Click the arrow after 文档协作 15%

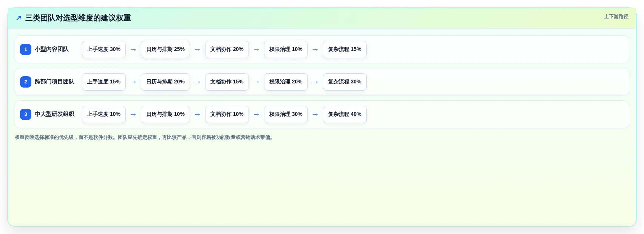coord(256,82)
